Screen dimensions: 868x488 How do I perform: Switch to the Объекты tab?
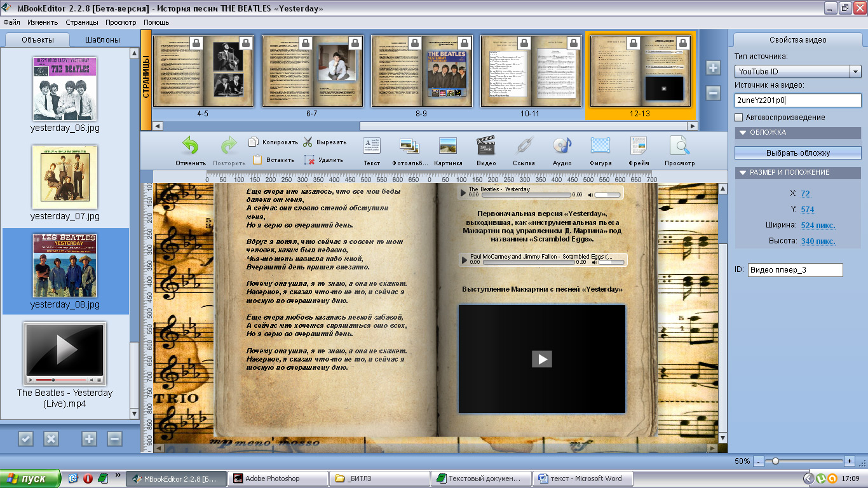click(37, 39)
